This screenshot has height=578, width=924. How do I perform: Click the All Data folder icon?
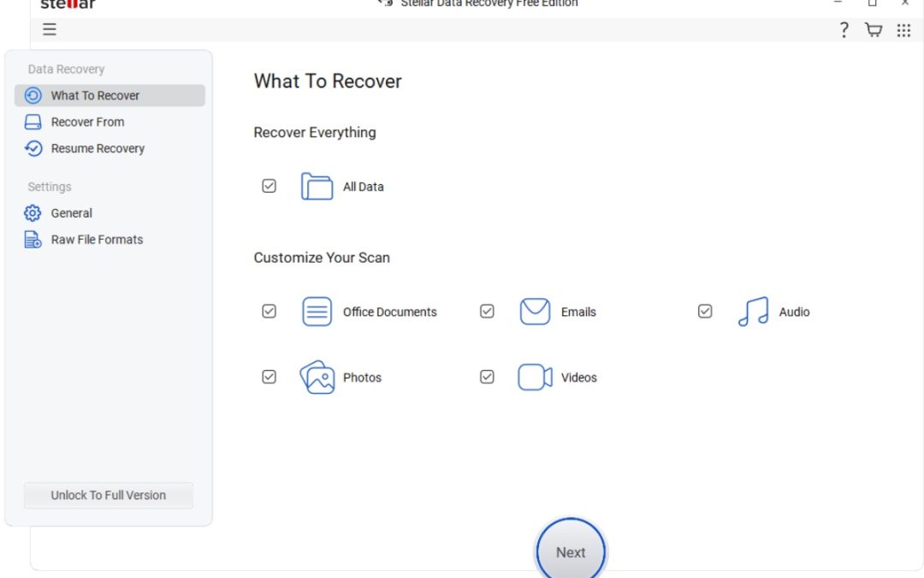pyautogui.click(x=317, y=187)
